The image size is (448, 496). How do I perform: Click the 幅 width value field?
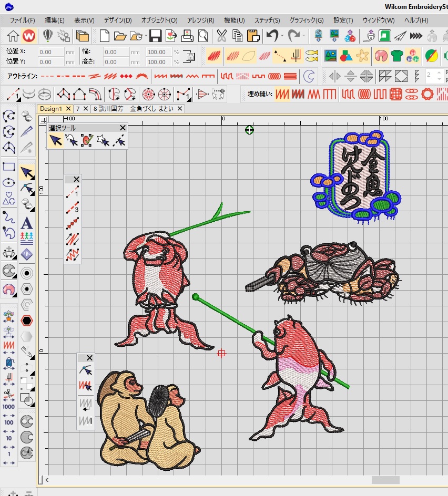pyautogui.click(x=116, y=52)
